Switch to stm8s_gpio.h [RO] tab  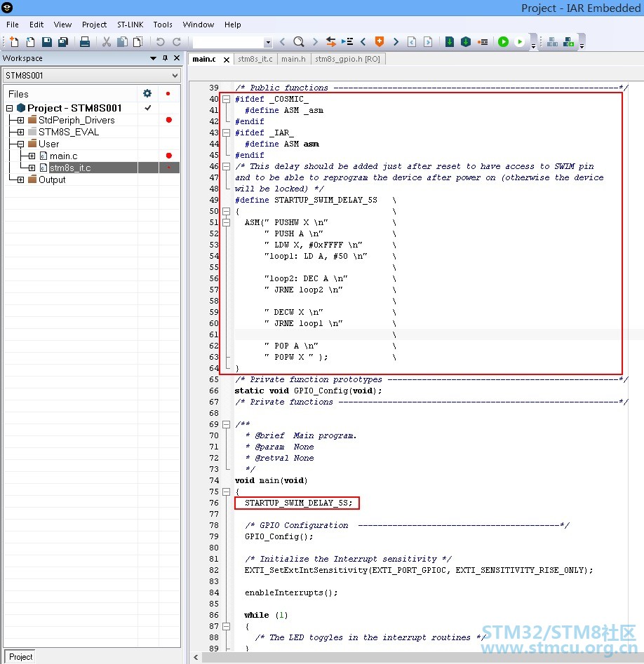[x=347, y=59]
